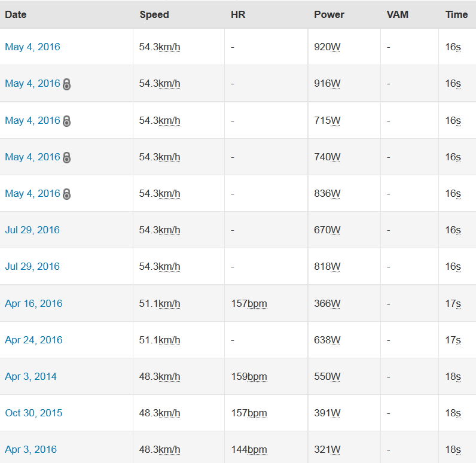The height and width of the screenshot is (463, 476).
Task: Sort by the Power column header
Action: click(x=329, y=14)
